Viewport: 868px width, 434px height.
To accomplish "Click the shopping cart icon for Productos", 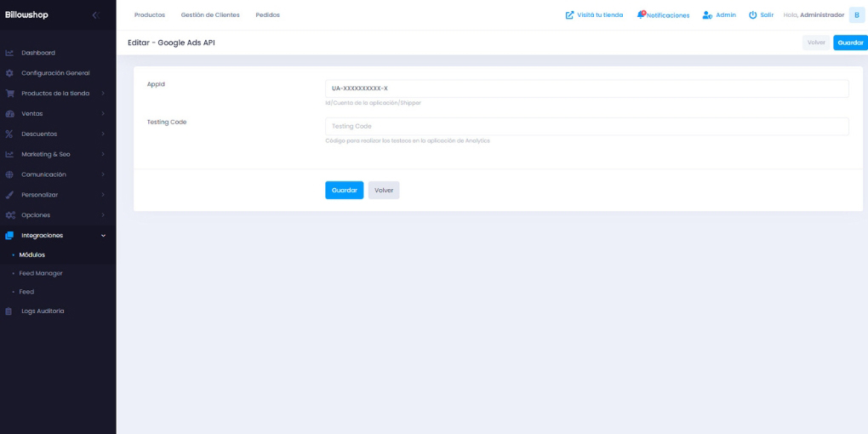I will pyautogui.click(x=9, y=94).
